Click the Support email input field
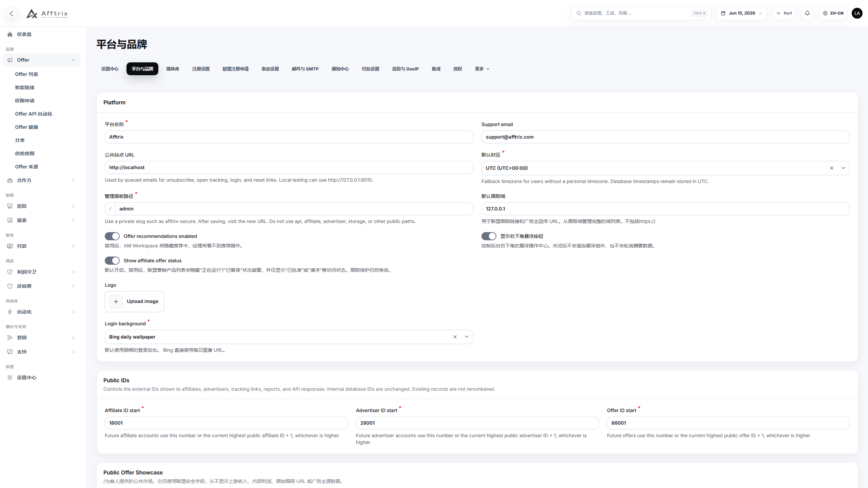Image resolution: width=868 pixels, height=488 pixels. click(x=665, y=137)
